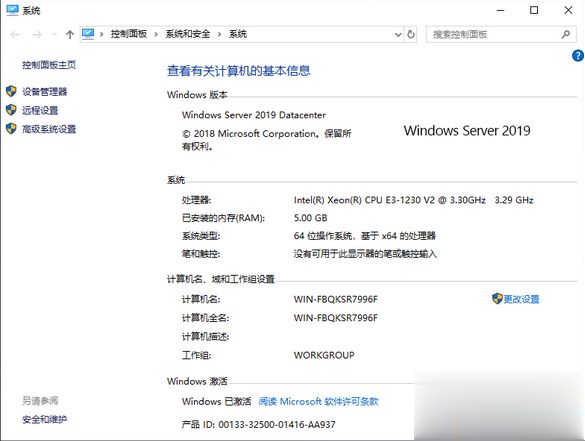Click 更改设置 link
The width and height of the screenshot is (585, 441).
point(521,299)
